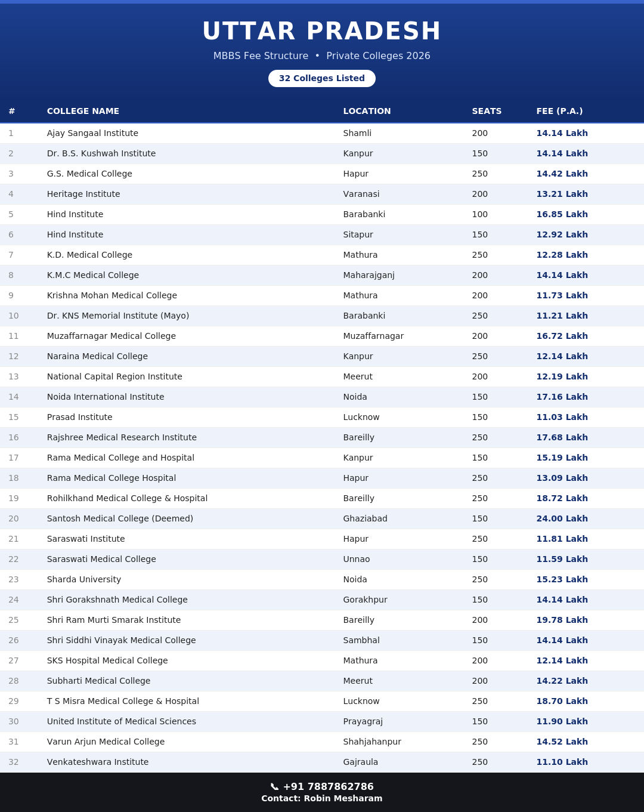Click 'Venkateshwara Institute' name
644x812 pixels.
pyautogui.click(x=98, y=762)
